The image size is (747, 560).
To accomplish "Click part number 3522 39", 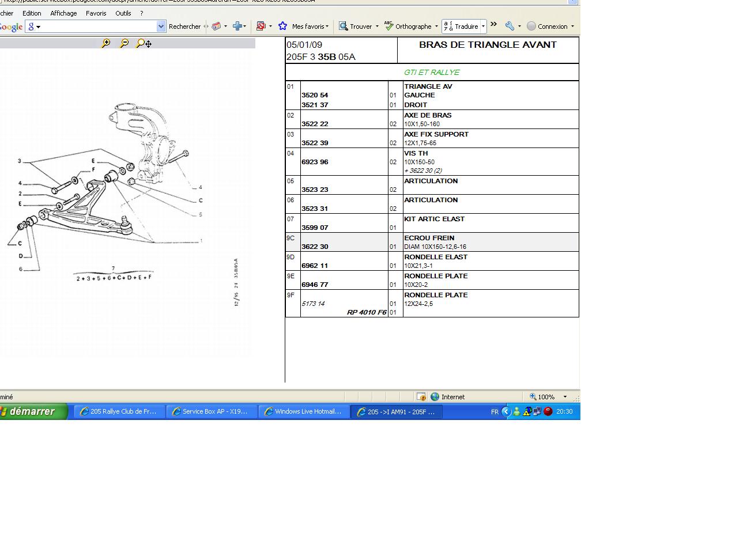I will click(x=315, y=143).
